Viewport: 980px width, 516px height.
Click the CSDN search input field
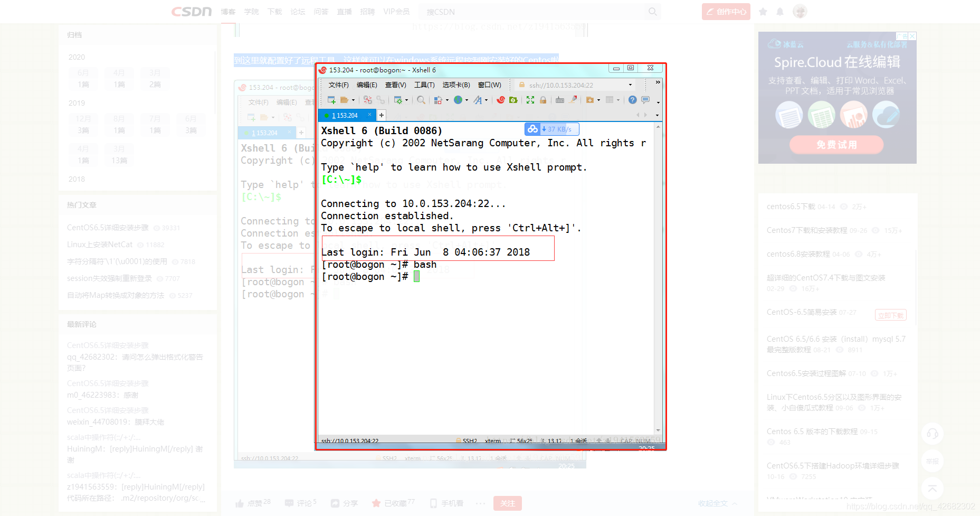click(533, 12)
